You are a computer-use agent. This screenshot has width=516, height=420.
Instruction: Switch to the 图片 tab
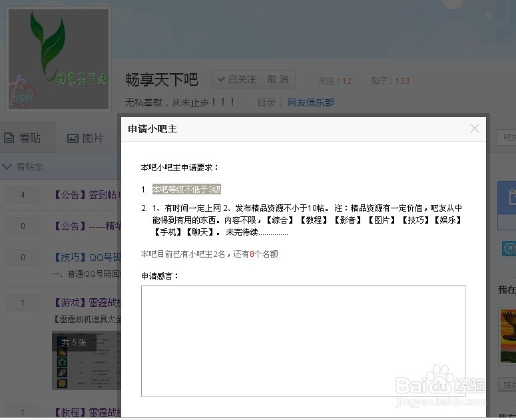[x=86, y=138]
